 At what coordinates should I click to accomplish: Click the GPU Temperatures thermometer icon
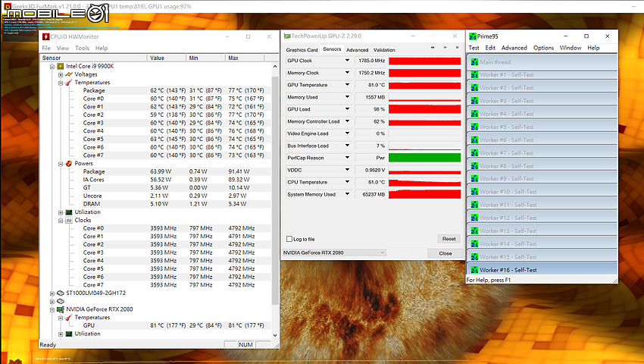point(69,318)
